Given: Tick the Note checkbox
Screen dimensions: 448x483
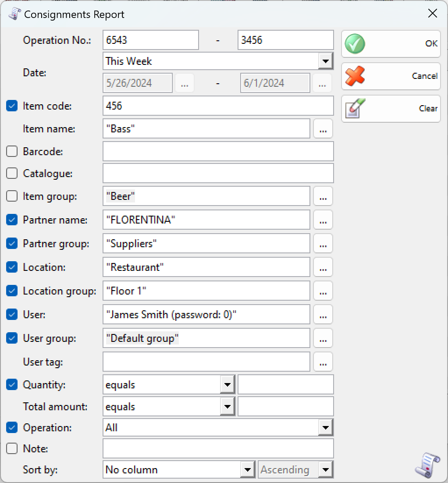Looking at the screenshot, I should click(12, 448).
